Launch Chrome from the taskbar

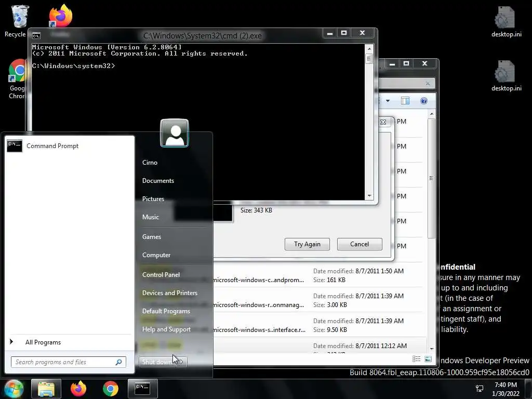tap(111, 389)
